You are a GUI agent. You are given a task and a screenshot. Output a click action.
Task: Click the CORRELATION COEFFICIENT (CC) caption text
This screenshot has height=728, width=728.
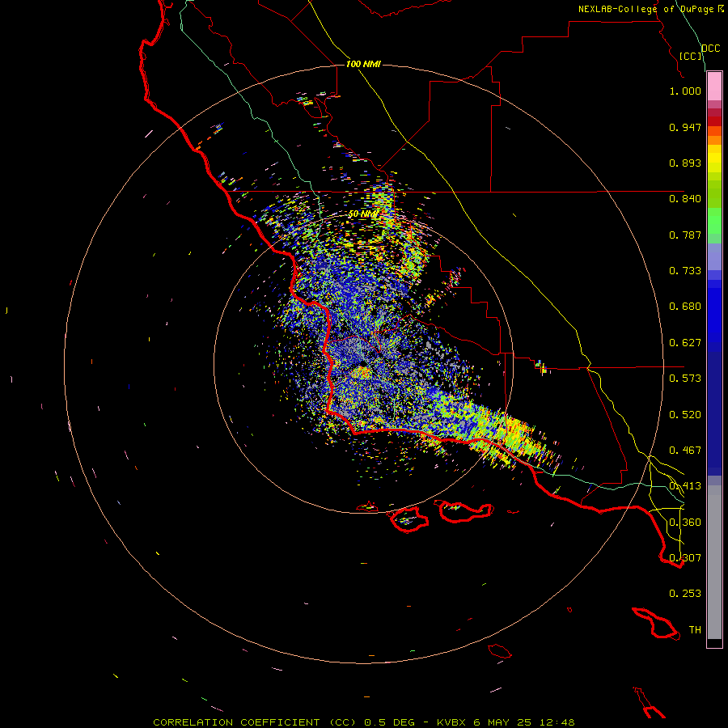click(x=255, y=722)
